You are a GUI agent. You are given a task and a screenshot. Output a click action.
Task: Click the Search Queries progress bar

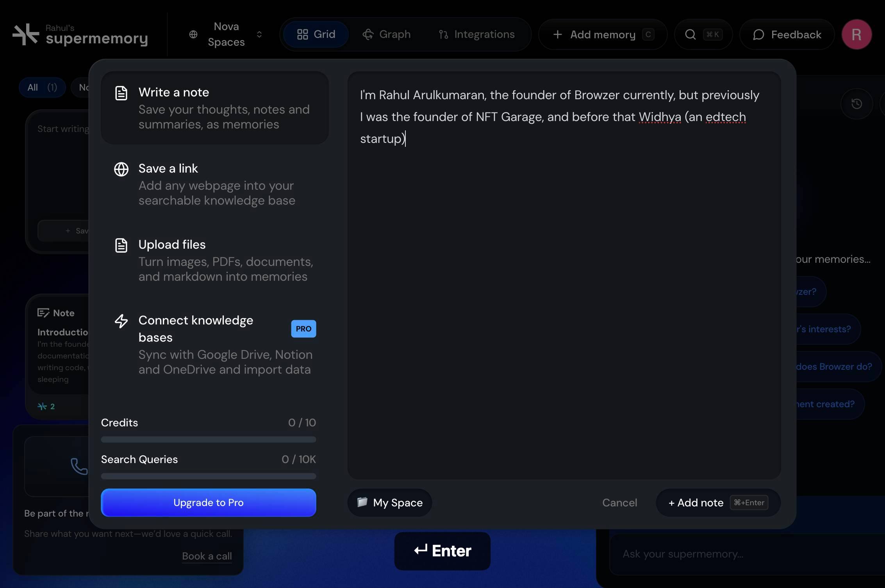[209, 476]
